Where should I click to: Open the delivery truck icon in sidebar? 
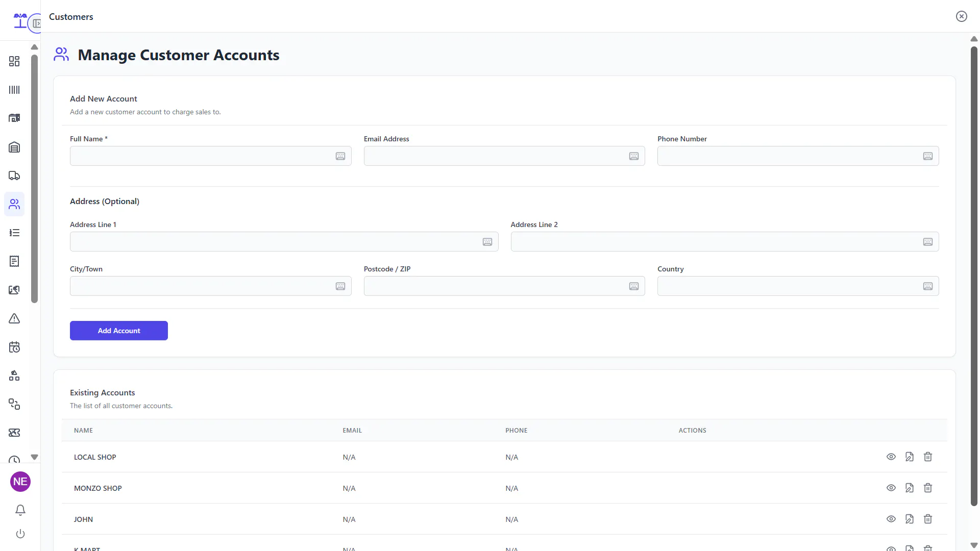pyautogui.click(x=14, y=176)
